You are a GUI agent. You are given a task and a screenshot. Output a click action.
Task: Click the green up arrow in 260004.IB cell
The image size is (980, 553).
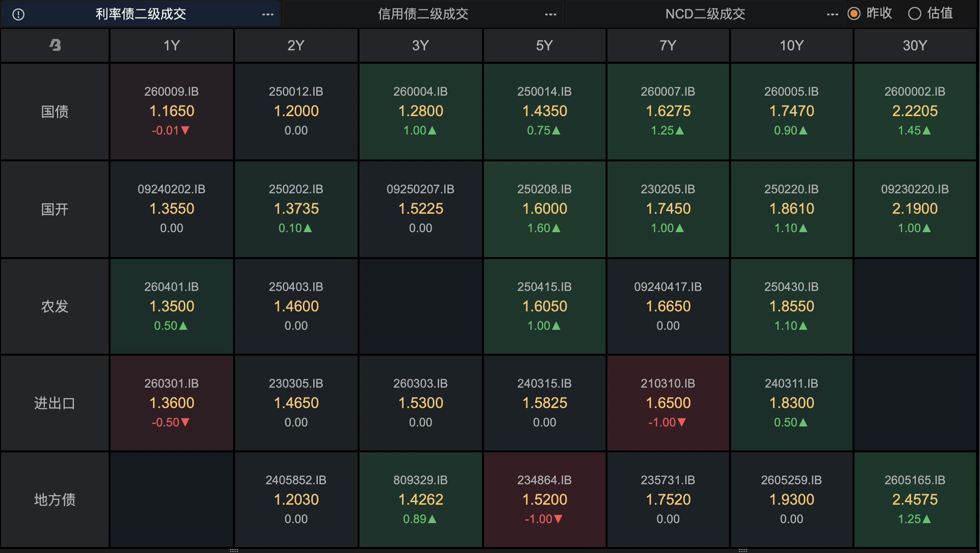tap(432, 131)
